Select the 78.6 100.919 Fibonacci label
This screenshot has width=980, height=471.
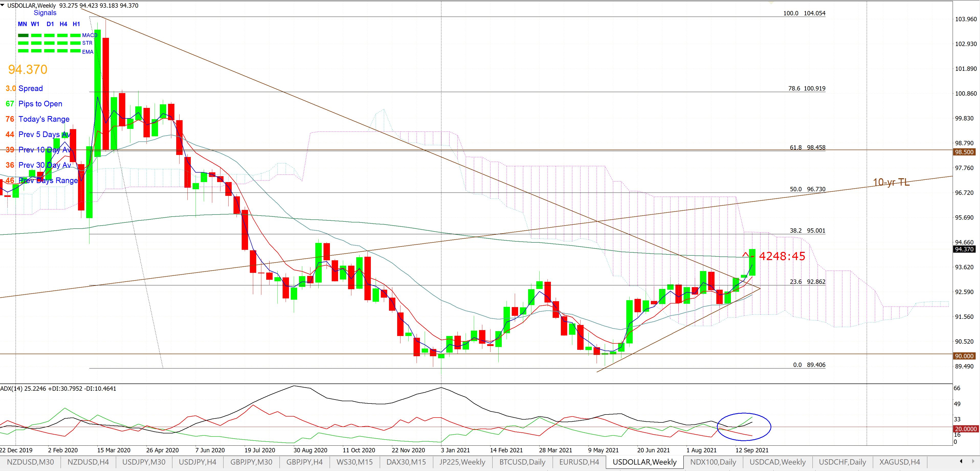tap(807, 88)
